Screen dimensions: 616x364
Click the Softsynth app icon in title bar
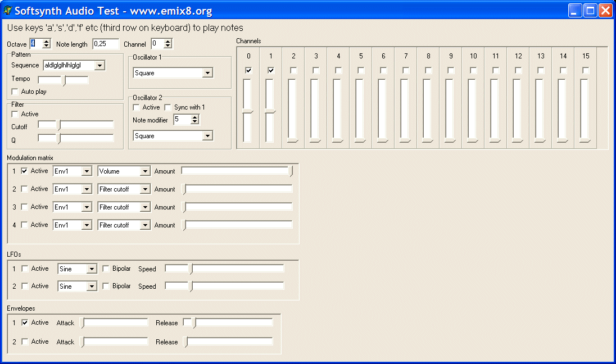point(7,11)
